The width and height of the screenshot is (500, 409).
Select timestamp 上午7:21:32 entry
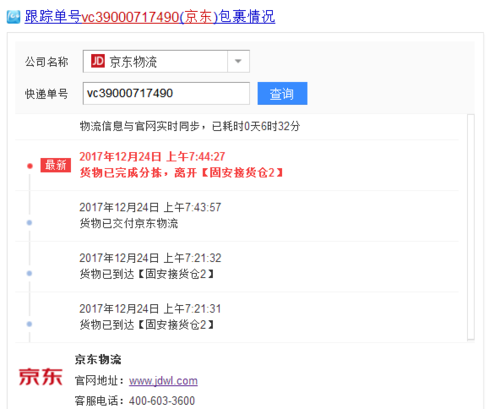point(150,258)
